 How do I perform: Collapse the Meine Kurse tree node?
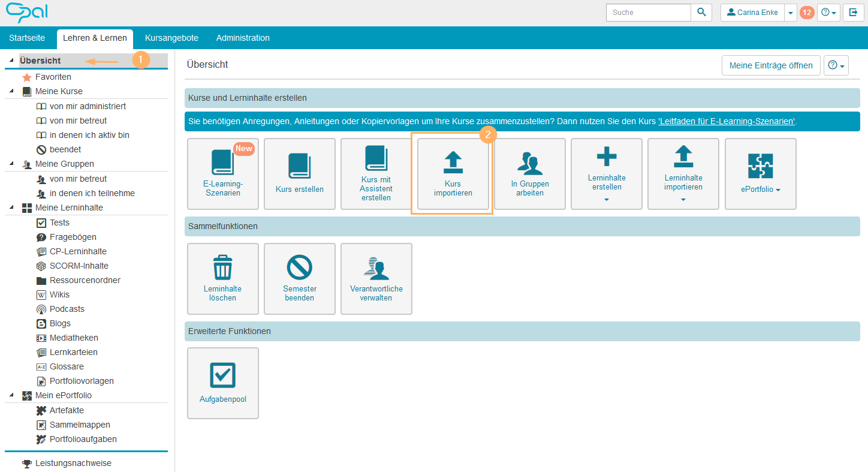tap(11, 92)
